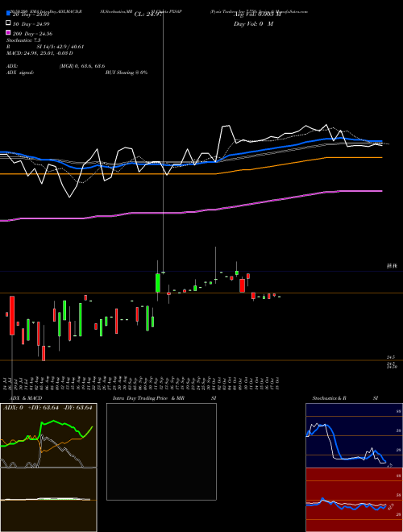
Task: Click the 'BUY Slowing @ 0%' signal text
Action: 127,73
